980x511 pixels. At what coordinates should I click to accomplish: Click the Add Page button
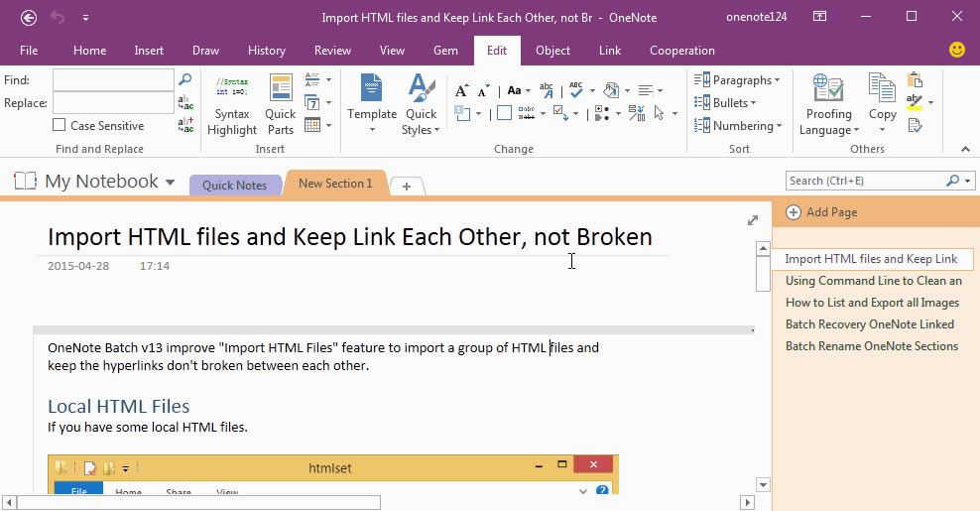click(x=821, y=212)
